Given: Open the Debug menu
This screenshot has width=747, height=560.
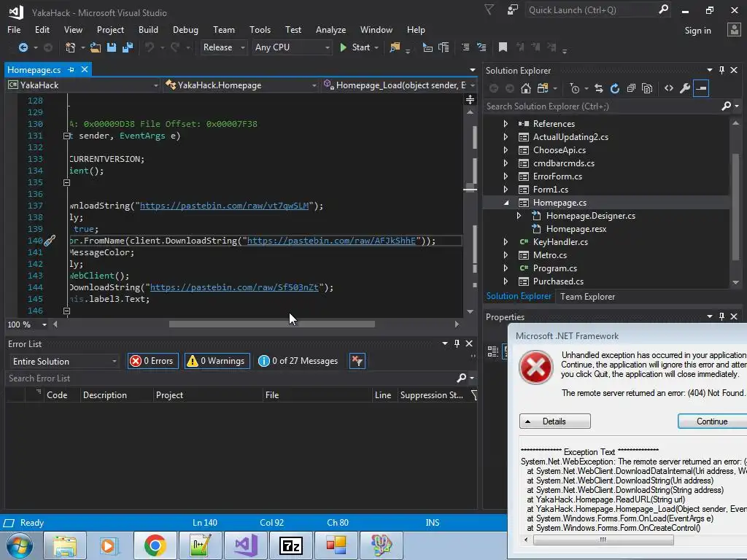Looking at the screenshot, I should (185, 29).
